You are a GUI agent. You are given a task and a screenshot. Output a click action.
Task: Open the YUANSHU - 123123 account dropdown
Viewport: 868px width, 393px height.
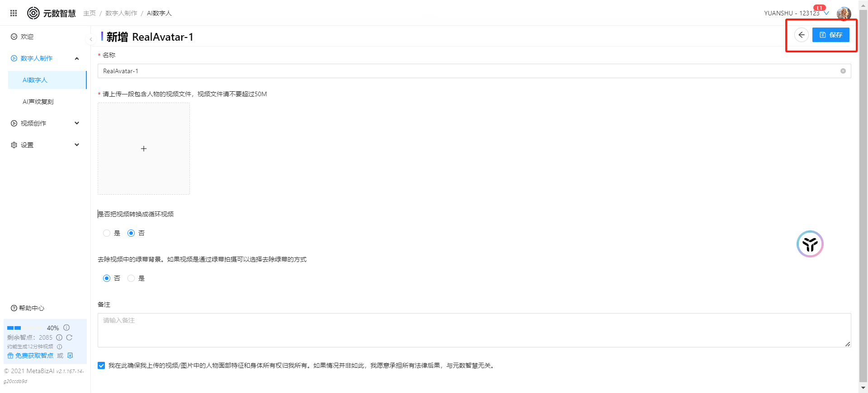pyautogui.click(x=796, y=13)
